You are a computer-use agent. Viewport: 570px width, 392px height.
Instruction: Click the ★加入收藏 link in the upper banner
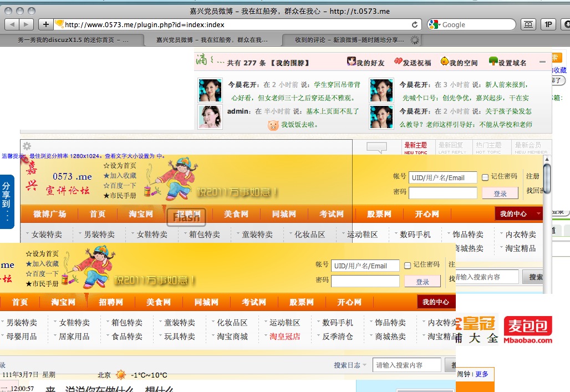[x=120, y=175]
